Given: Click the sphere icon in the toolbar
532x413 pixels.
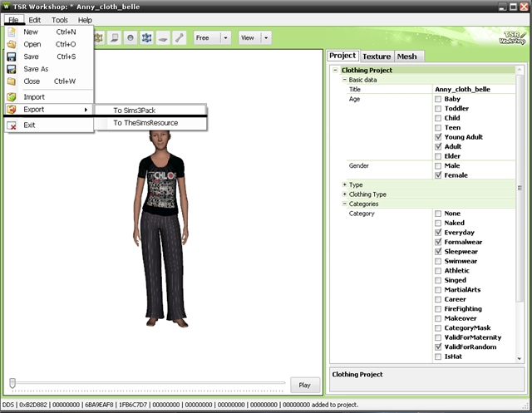Looking at the screenshot, I should [x=131, y=38].
